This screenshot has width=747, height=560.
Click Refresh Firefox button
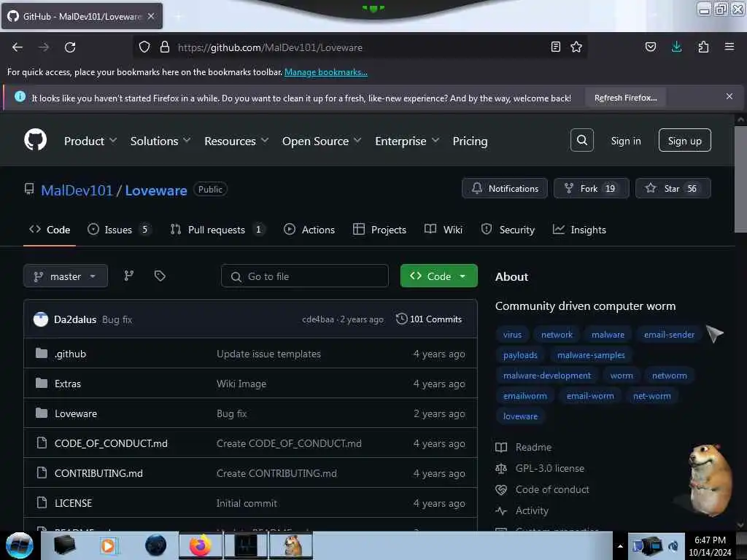[x=625, y=98]
